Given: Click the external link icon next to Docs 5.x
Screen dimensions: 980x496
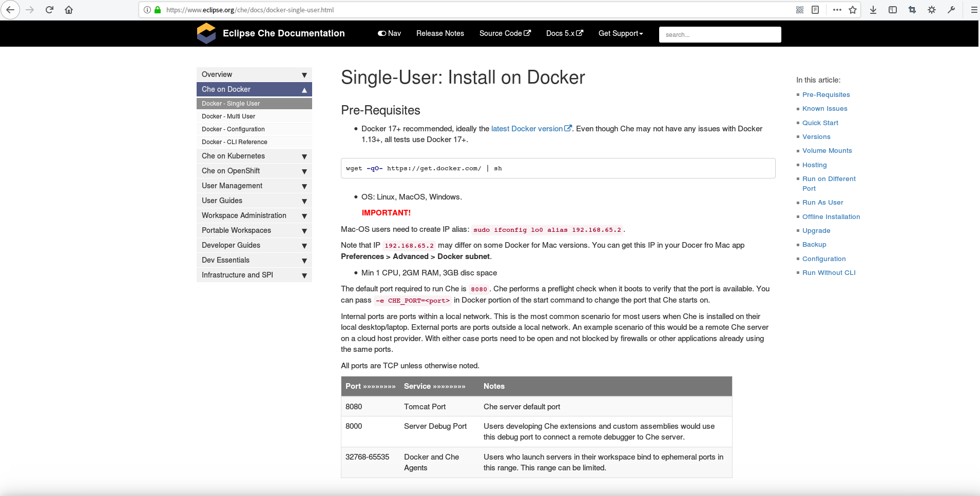Looking at the screenshot, I should pyautogui.click(x=580, y=33).
